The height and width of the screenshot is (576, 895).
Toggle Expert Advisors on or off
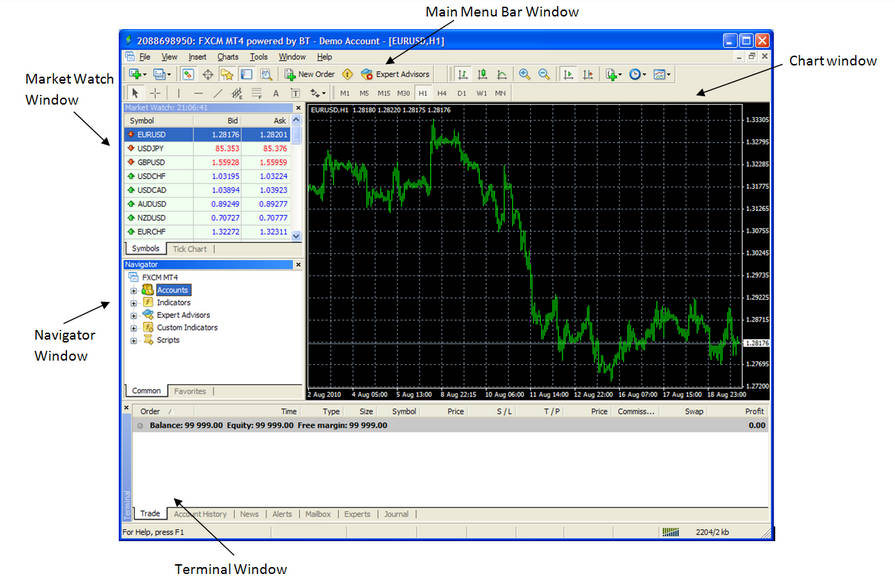pos(396,74)
